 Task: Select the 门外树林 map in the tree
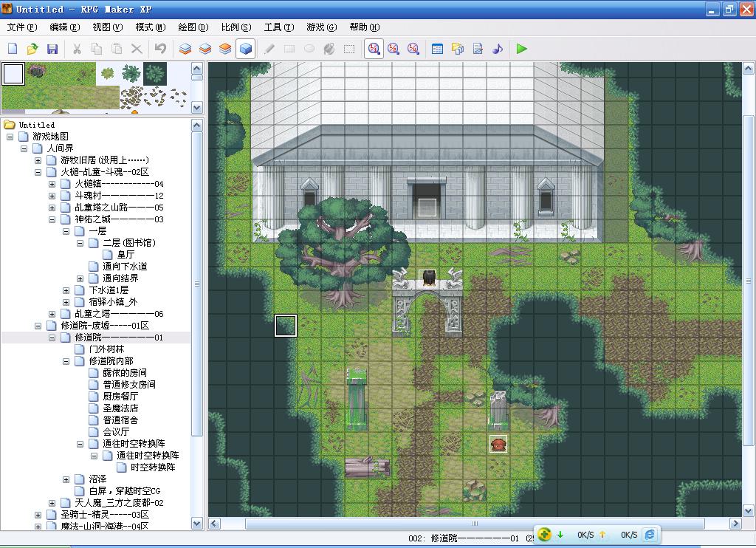click(x=106, y=349)
